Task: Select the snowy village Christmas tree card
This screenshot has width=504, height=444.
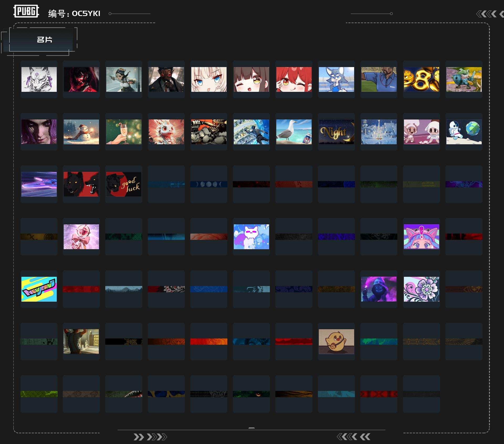Action: (x=379, y=132)
